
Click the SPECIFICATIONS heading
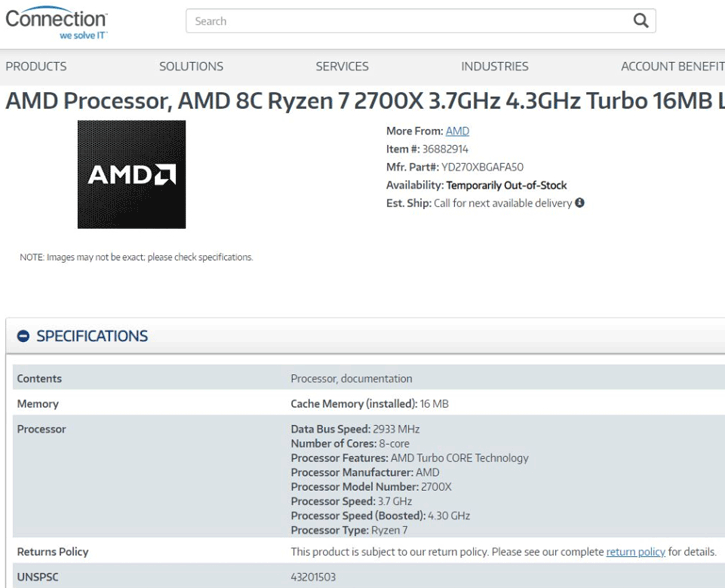92,336
